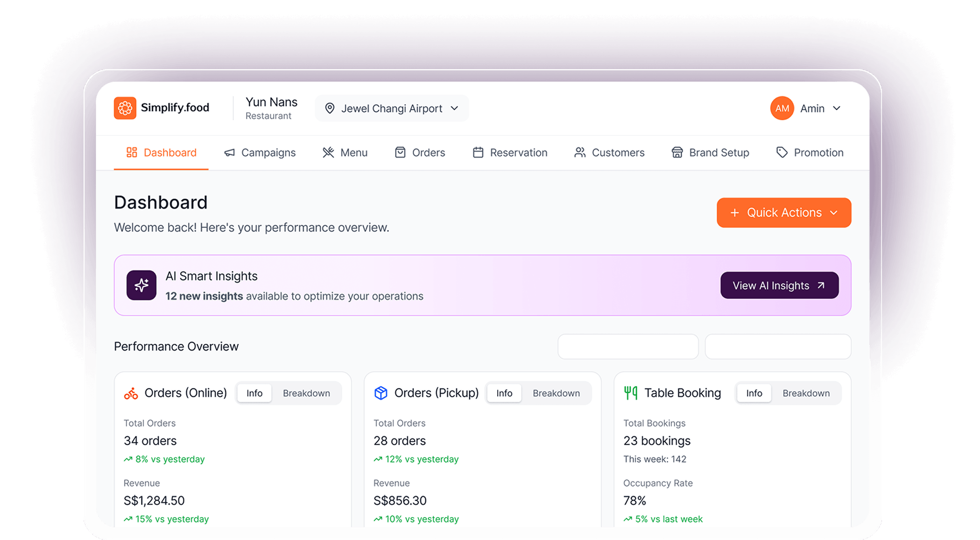Viewport: 980px width, 540px height.
Task: Open the Amin account menu chevron
Action: point(837,108)
